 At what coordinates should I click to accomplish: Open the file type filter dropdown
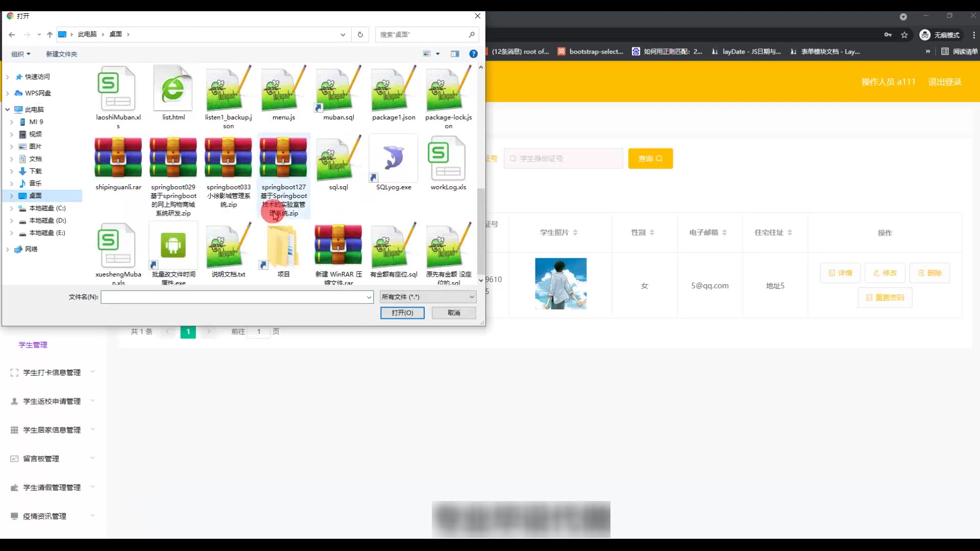pos(428,297)
